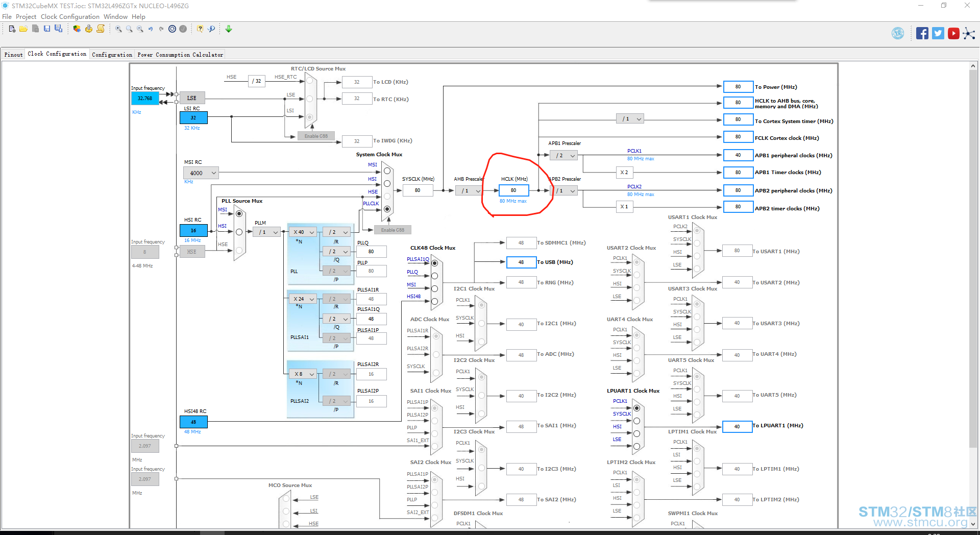The image size is (980, 535).
Task: Choose PLLSAI1Q in the CLK48 Clock Mux
Action: point(435,263)
